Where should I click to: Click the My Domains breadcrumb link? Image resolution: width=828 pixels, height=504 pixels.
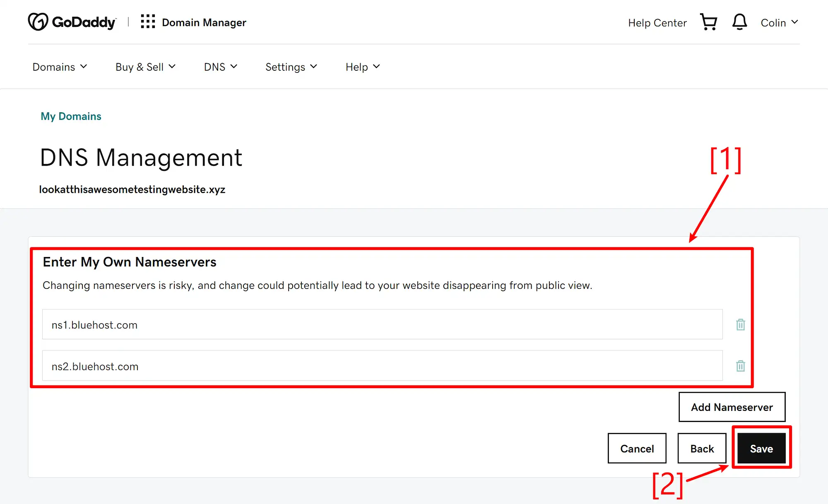tap(70, 116)
